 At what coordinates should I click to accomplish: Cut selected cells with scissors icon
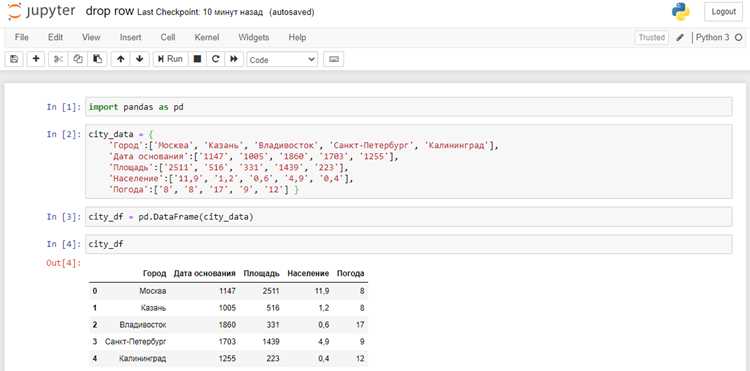click(x=58, y=59)
